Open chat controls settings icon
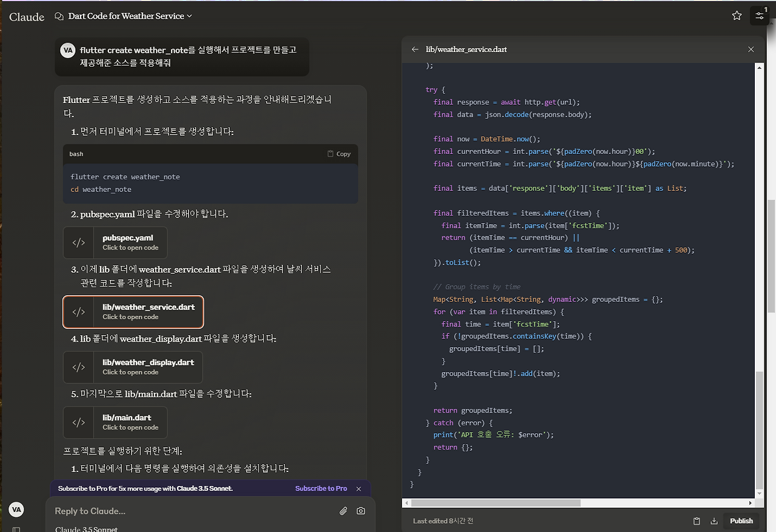Screen dimensions: 776x532 759,16
